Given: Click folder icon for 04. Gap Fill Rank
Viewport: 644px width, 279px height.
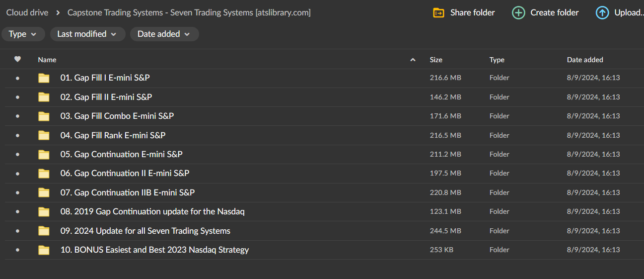Looking at the screenshot, I should click(44, 135).
